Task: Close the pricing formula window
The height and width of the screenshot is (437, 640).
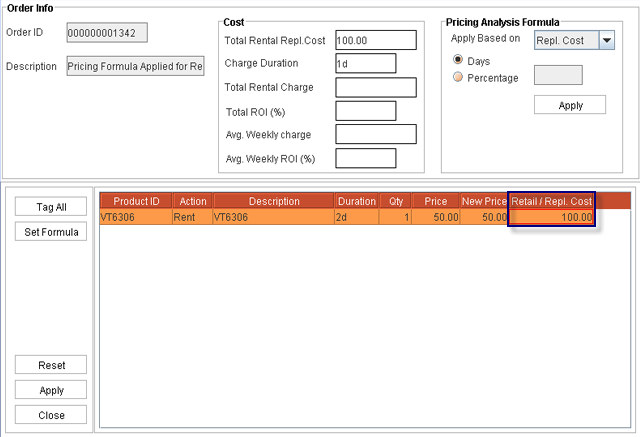Action: point(51,415)
